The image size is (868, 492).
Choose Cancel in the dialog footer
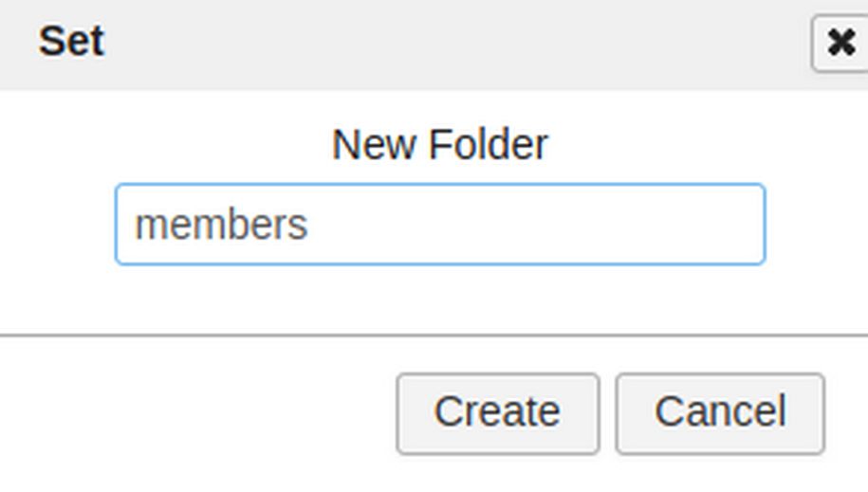pos(719,412)
